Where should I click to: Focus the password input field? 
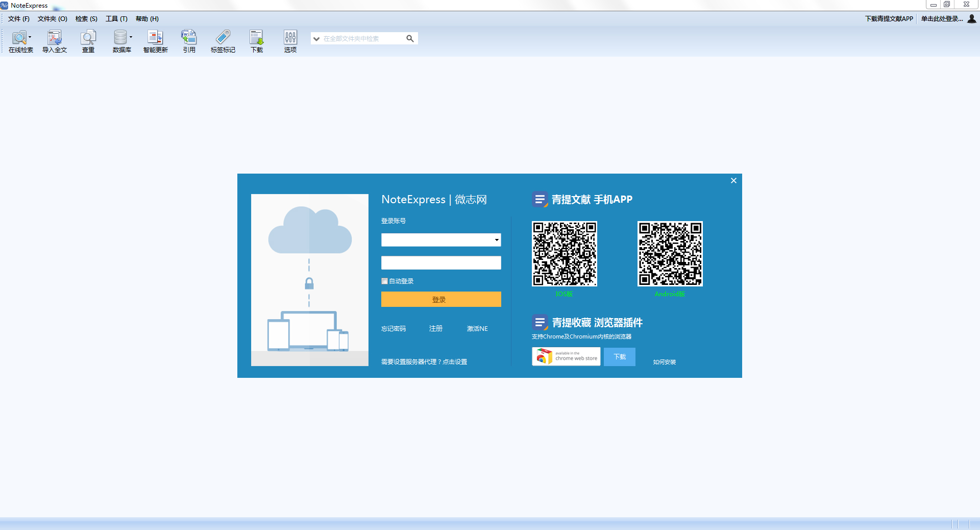click(441, 263)
